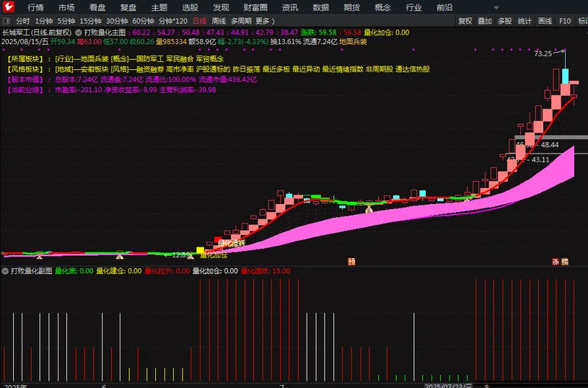Click the 预 marker below chart
588x388 pixels.
tap(351, 261)
